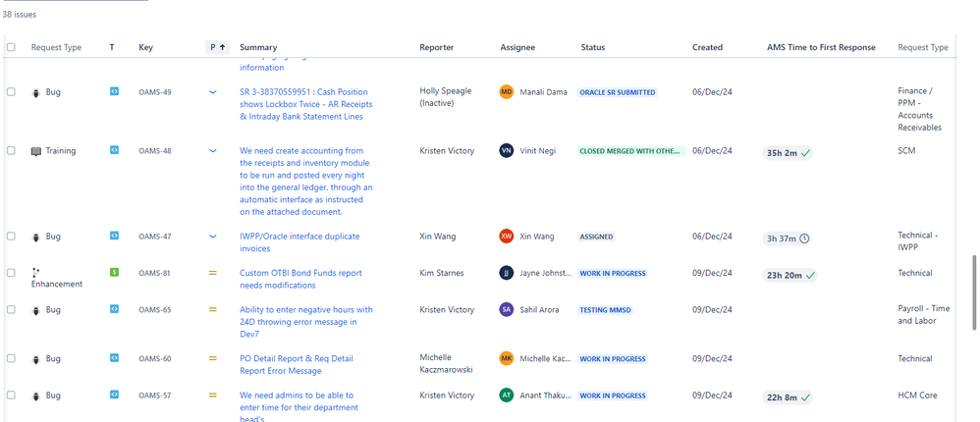This screenshot has width=980, height=422.
Task: Open the create accounting from receipts issue
Action: coord(306,181)
